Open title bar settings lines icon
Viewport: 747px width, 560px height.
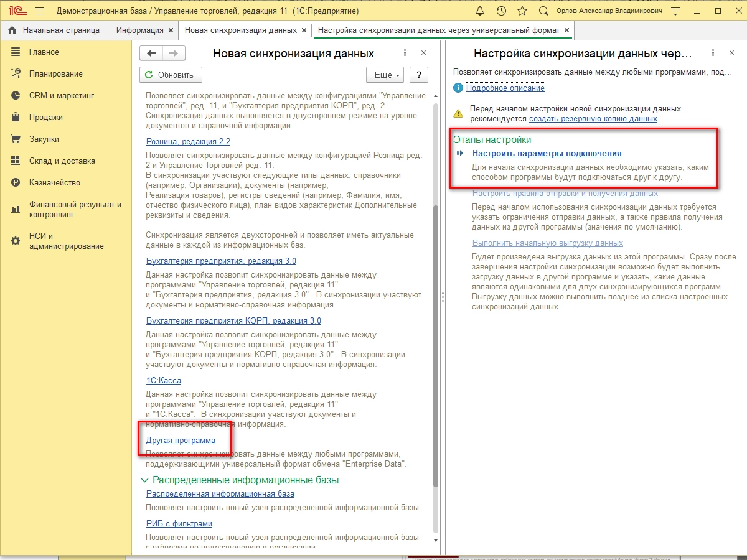[x=677, y=11]
